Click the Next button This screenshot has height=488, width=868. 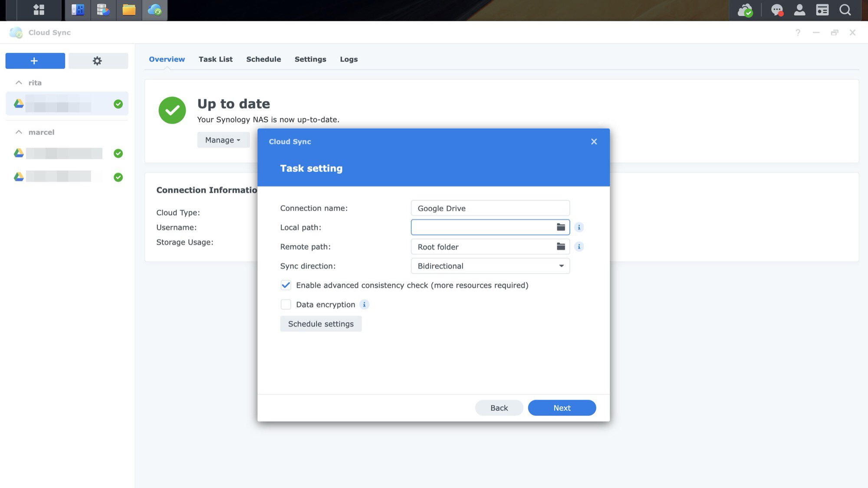click(x=562, y=408)
